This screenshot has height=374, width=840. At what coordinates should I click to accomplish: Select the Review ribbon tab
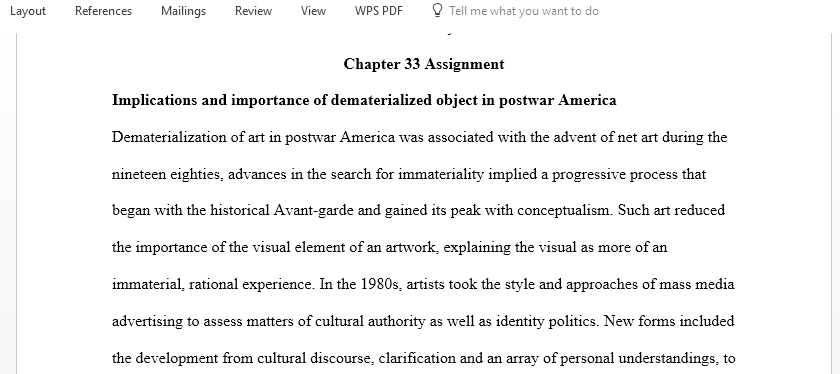click(x=253, y=11)
